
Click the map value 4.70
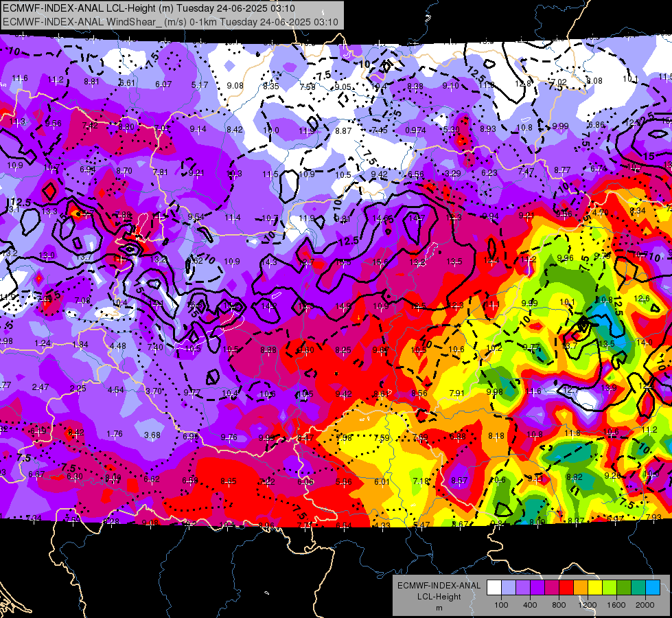point(601,212)
